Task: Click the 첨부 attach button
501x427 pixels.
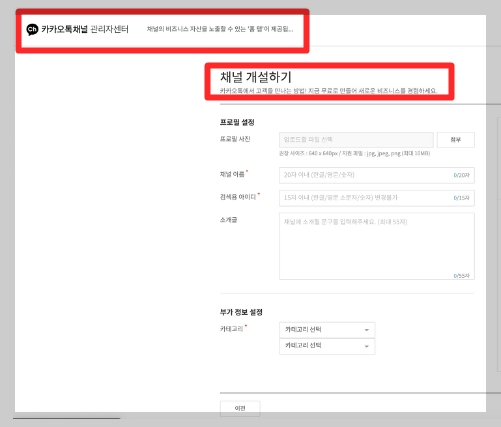Action: point(456,140)
